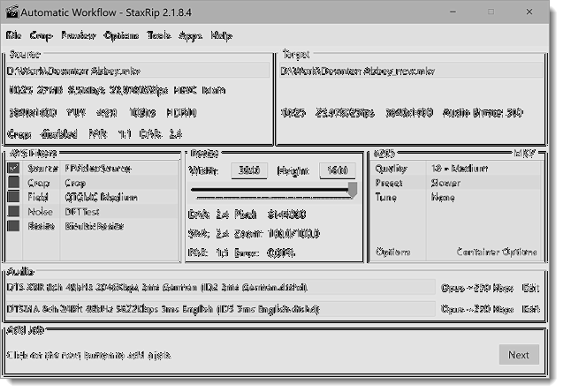Open Container Options link

[497, 252]
